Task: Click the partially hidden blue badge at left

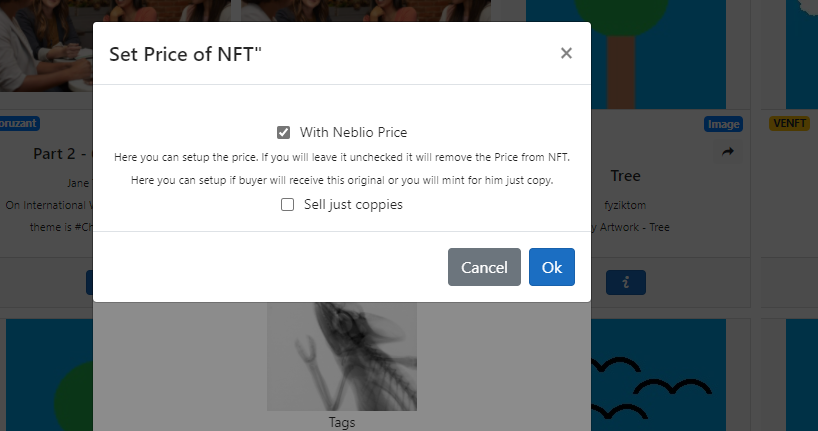Action: click(x=19, y=123)
